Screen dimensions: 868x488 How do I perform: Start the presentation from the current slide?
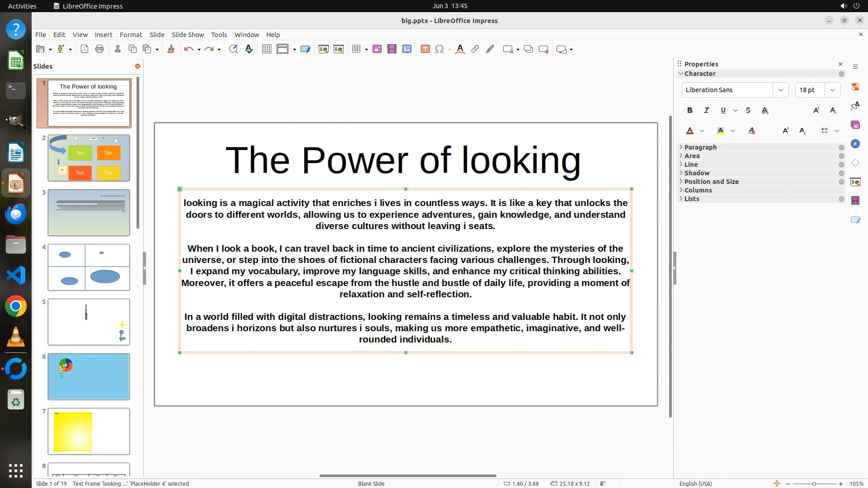(x=339, y=49)
